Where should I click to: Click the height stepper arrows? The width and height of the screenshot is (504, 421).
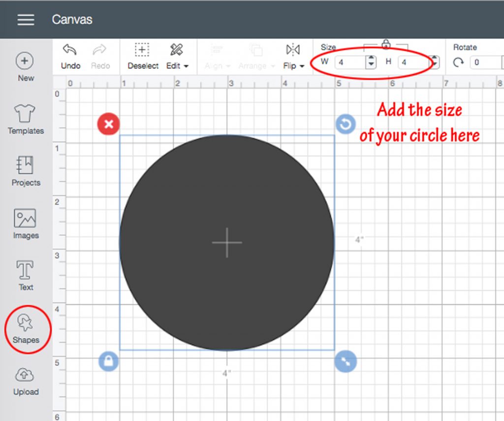point(435,62)
